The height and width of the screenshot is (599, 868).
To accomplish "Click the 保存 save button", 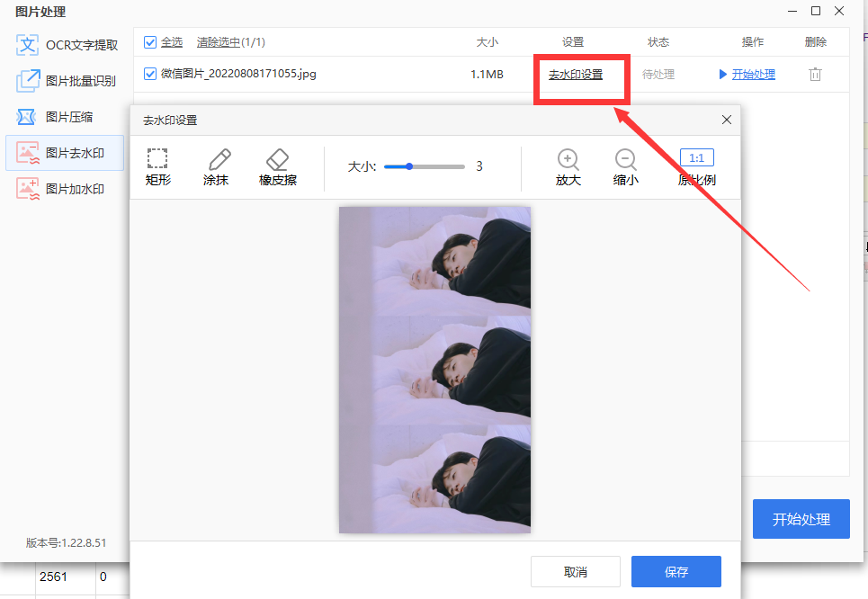I will click(676, 571).
